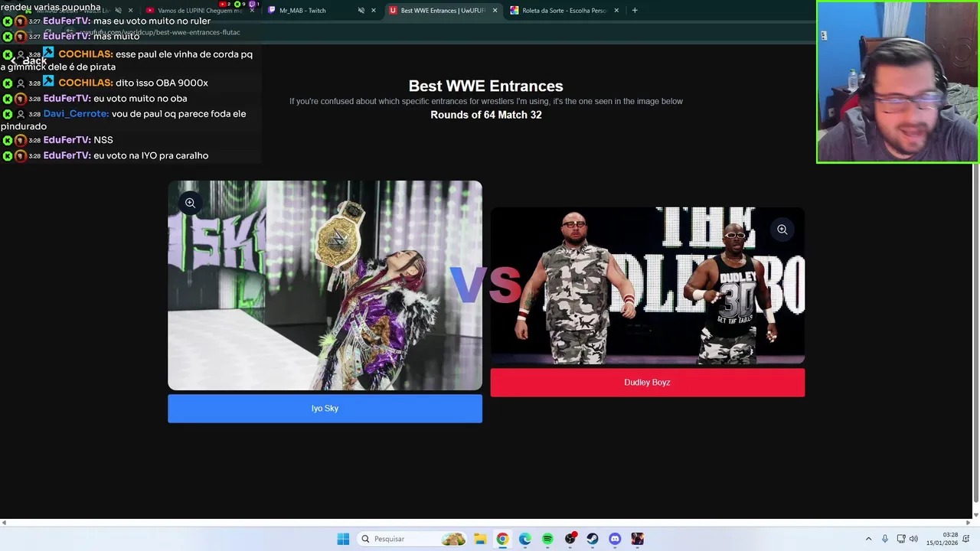Close the Roleta da Sorte tab

tap(616, 11)
